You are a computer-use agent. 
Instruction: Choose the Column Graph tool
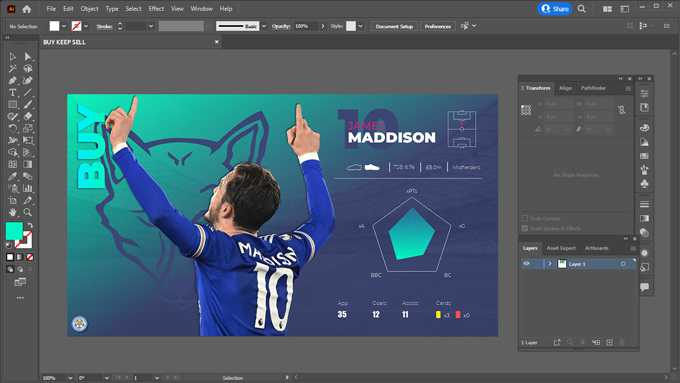pyautogui.click(x=28, y=188)
